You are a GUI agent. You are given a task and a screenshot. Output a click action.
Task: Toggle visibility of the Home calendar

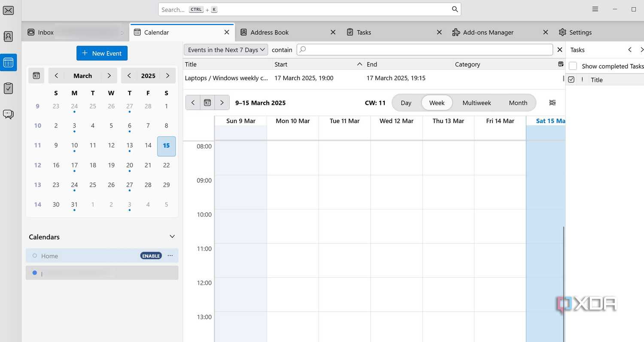[x=35, y=256]
